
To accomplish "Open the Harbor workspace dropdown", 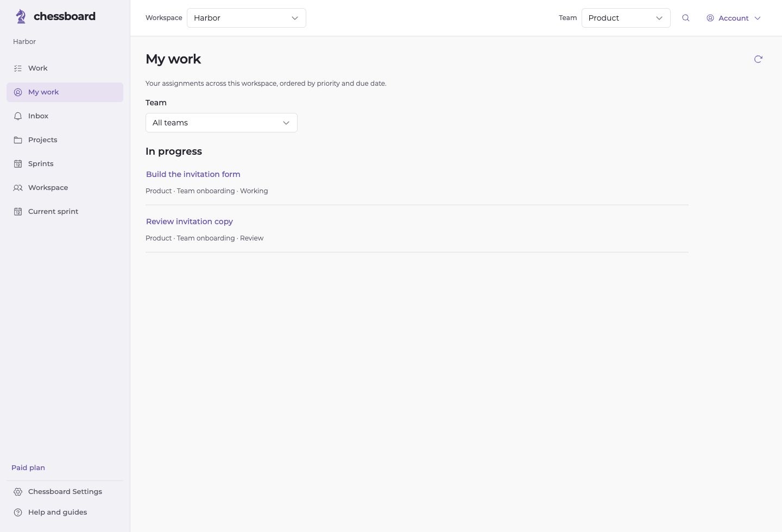I will pos(247,18).
